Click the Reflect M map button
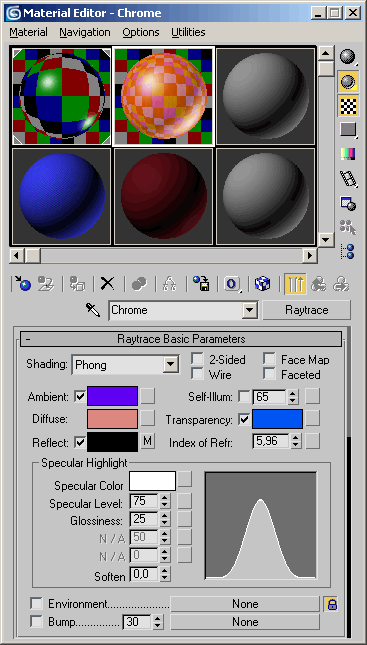 click(148, 442)
